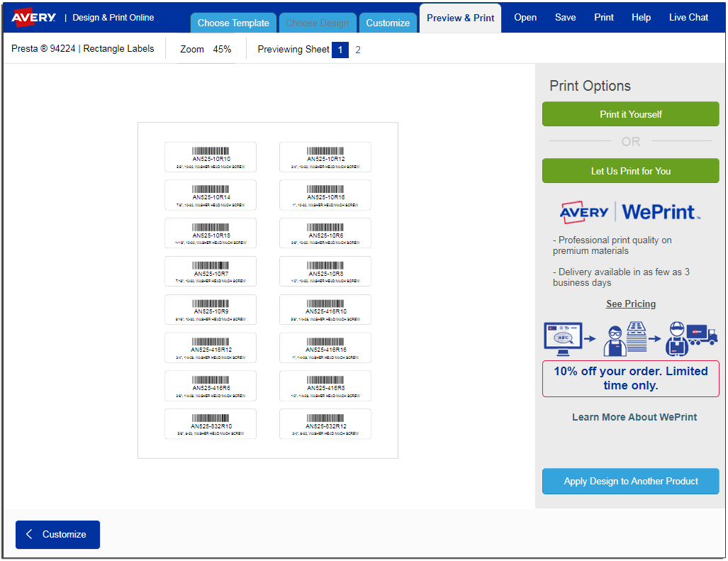Click Print it Yourself button
Image resolution: width=728 pixels, height=561 pixels.
point(630,114)
